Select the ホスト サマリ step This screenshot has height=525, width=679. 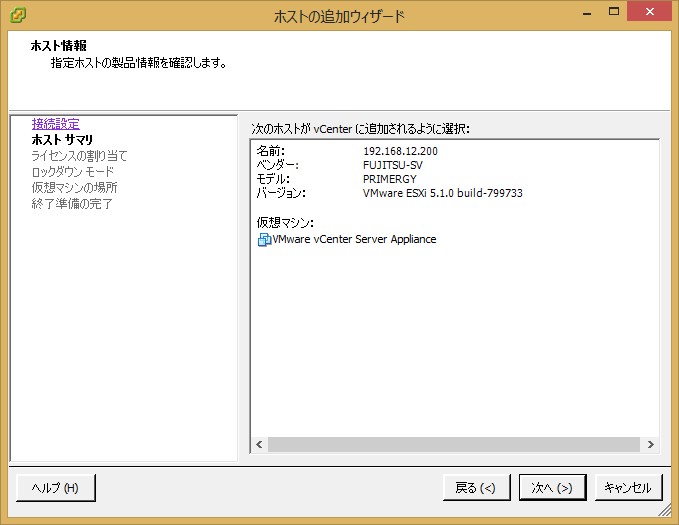[62, 139]
